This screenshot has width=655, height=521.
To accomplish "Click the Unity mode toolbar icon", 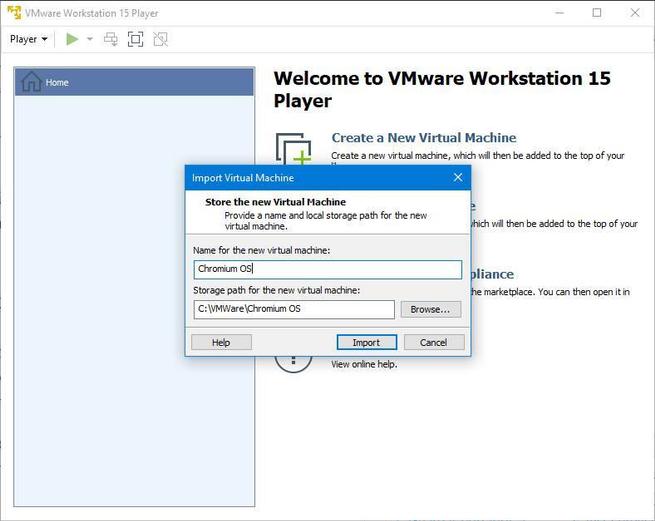I will coord(160,39).
